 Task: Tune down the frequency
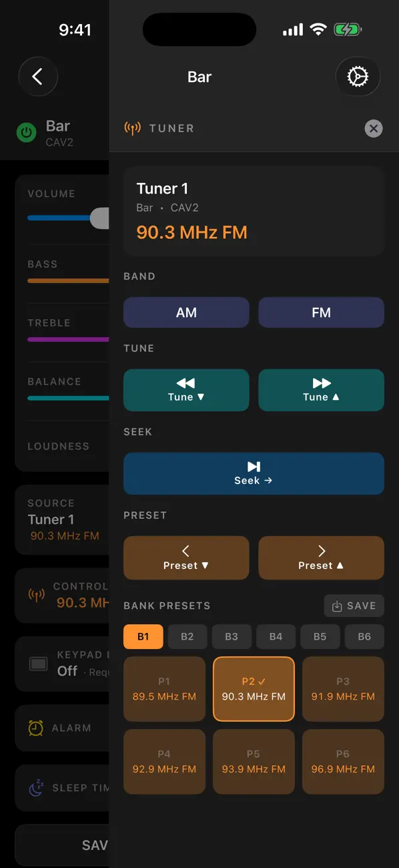186,390
